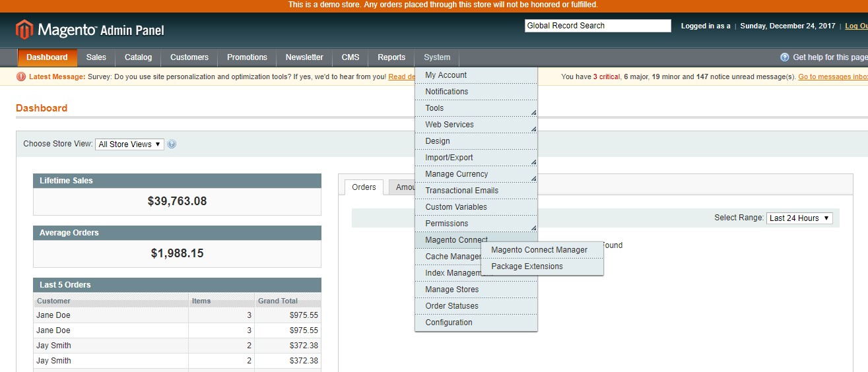
Task: Expand the Import/Export submenu
Action: point(476,158)
